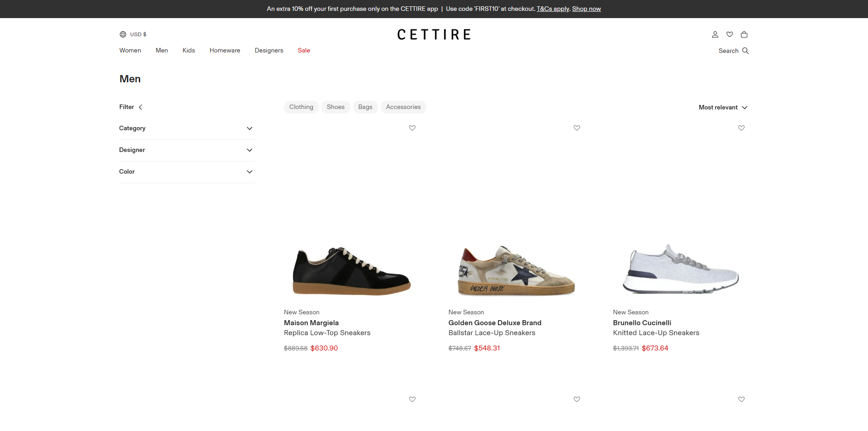Click the Shop now link
The image size is (868, 431).
(586, 9)
